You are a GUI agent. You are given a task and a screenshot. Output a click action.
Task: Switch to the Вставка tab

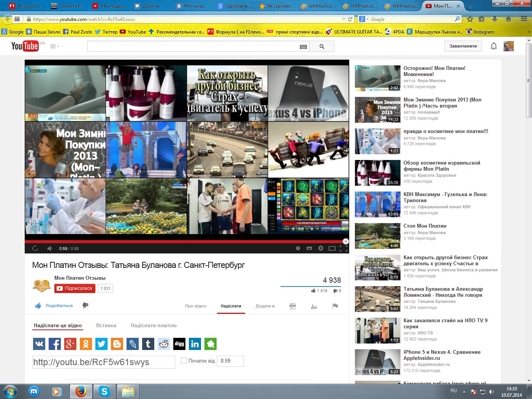pos(106,325)
